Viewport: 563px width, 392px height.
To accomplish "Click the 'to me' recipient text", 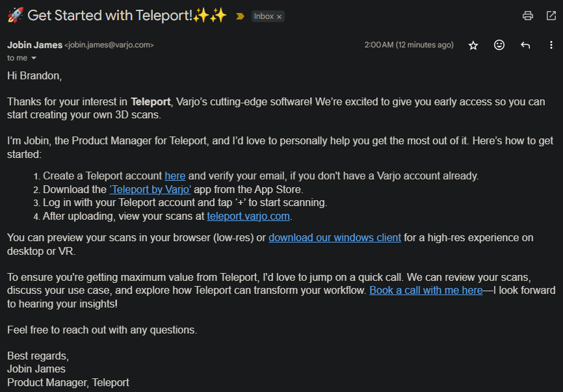I will [18, 58].
